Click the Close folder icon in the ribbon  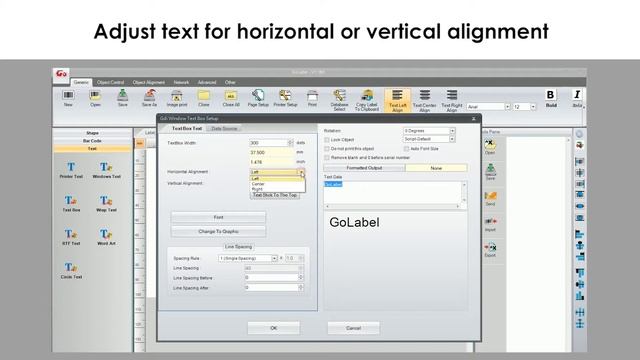click(x=204, y=98)
